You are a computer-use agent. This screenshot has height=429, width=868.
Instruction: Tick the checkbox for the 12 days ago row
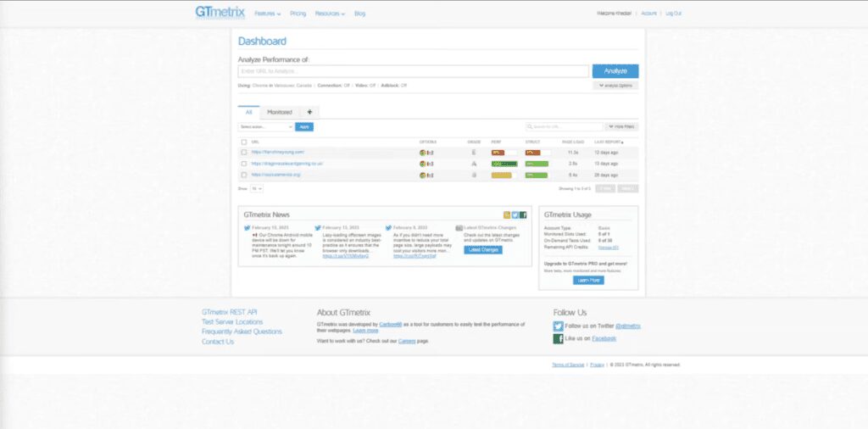click(244, 153)
